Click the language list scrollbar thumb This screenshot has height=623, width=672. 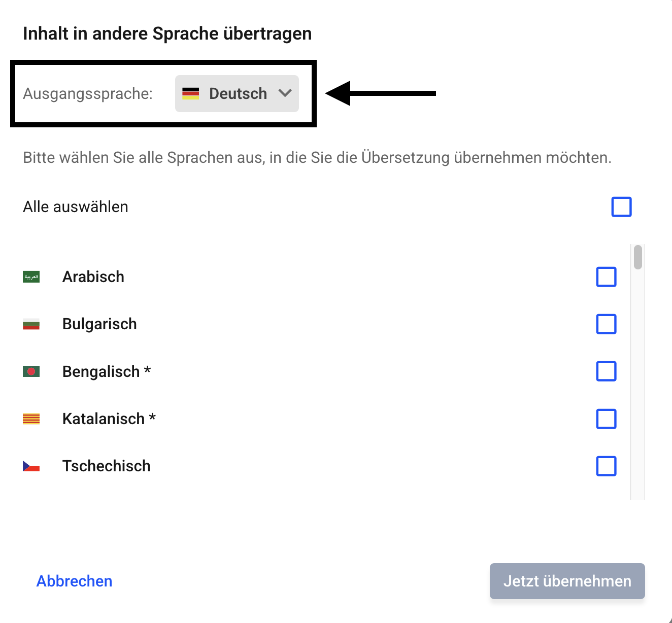(x=638, y=257)
